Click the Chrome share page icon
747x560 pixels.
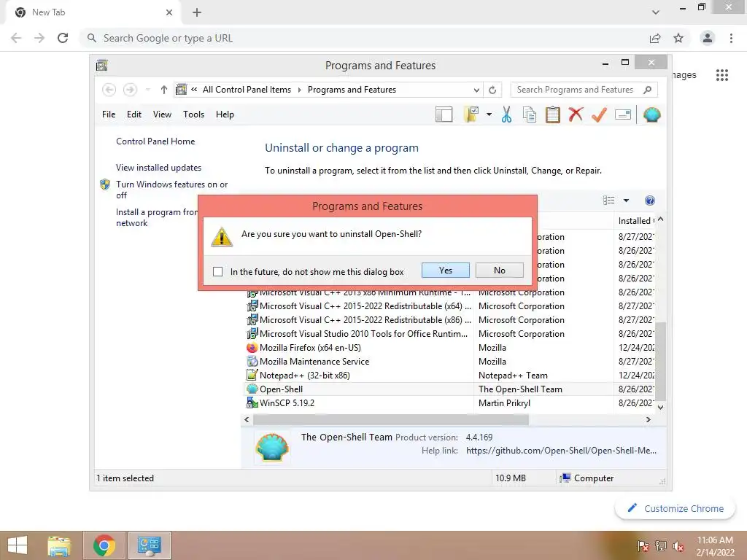click(x=655, y=38)
